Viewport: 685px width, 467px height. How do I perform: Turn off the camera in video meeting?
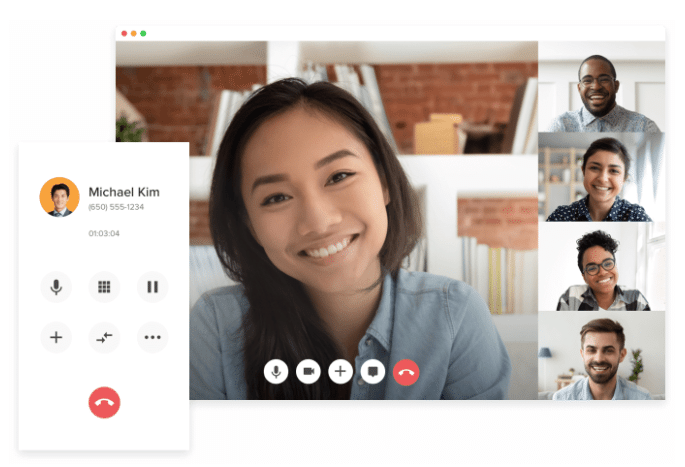(x=309, y=372)
